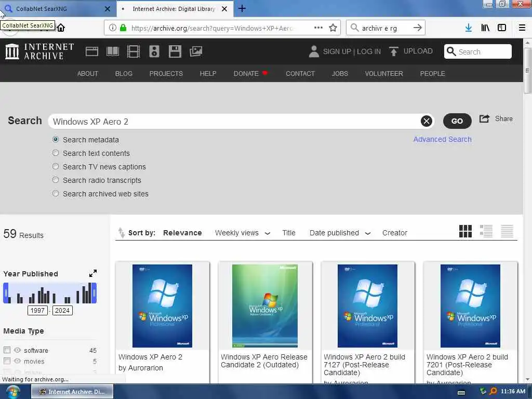
Task: Open the Software floppy disk icon
Action: [175, 51]
